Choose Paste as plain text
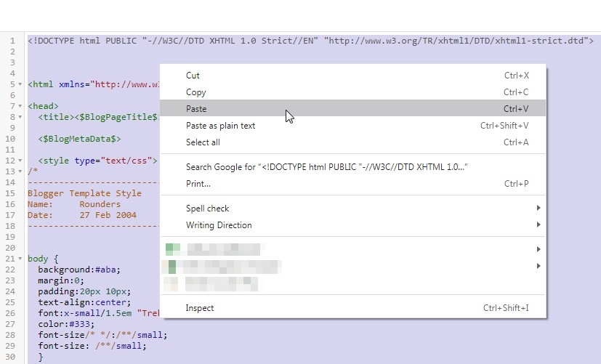This screenshot has width=601, height=364. pos(221,126)
